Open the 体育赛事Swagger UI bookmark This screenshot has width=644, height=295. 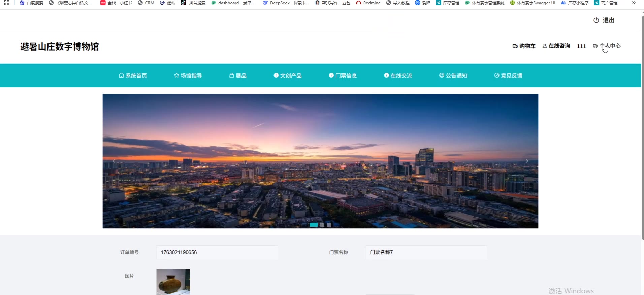[533, 3]
